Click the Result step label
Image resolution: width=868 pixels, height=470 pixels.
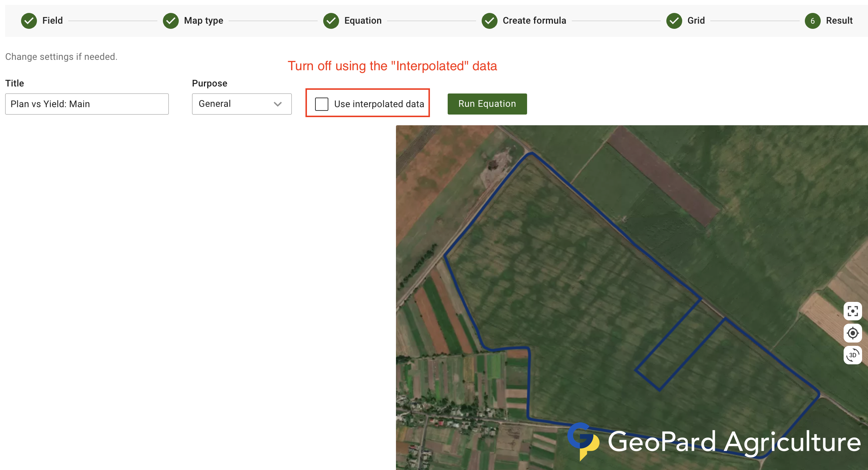(x=839, y=21)
